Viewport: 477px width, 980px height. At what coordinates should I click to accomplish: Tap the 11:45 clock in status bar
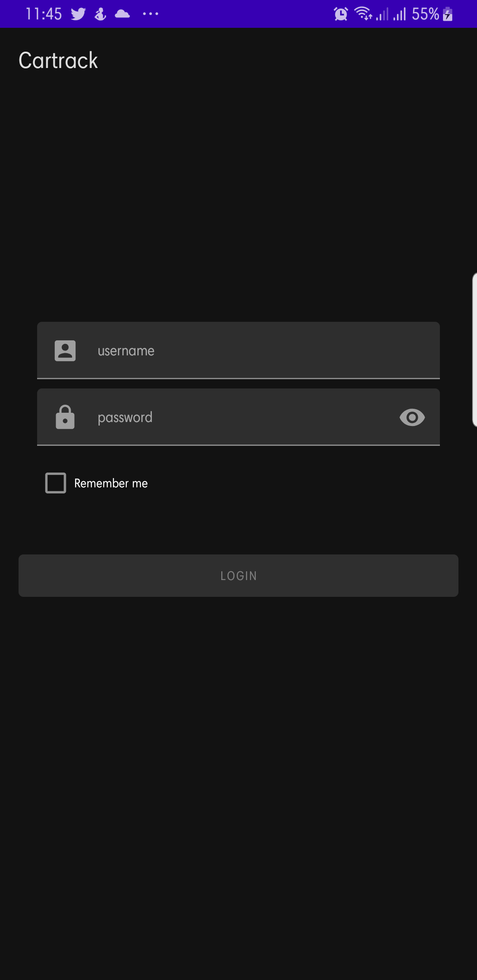coord(44,14)
